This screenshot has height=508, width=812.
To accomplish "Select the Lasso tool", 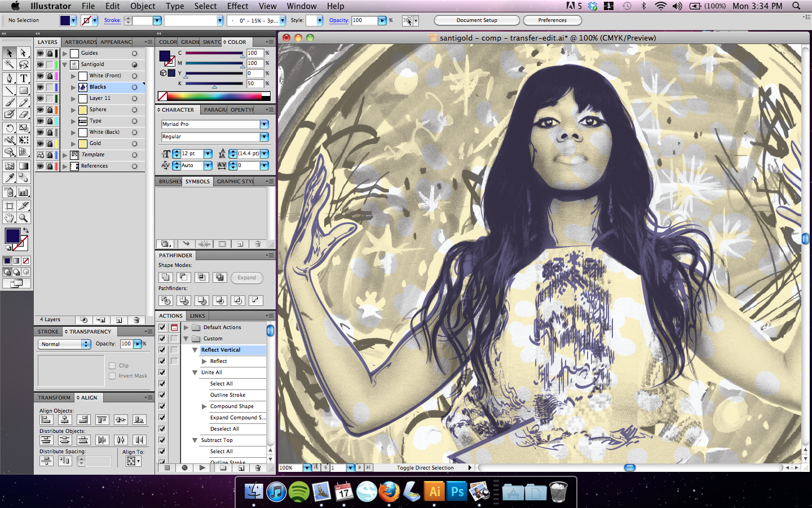I will (24, 64).
